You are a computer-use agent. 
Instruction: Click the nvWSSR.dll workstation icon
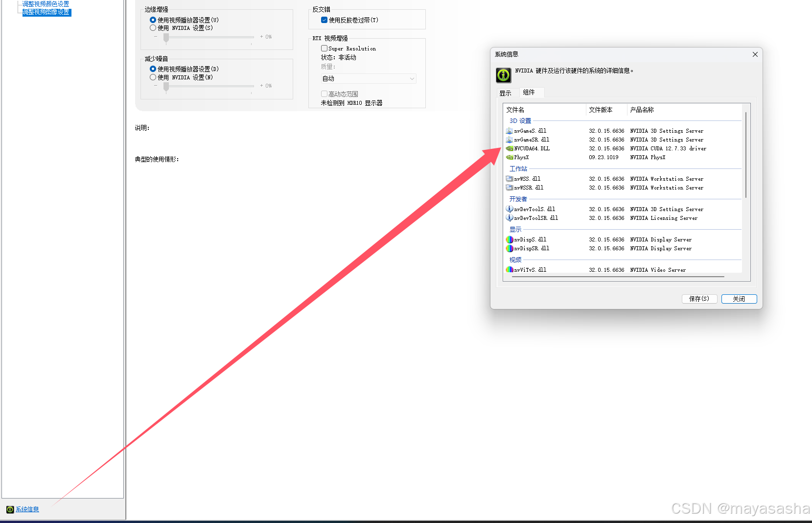tap(509, 188)
